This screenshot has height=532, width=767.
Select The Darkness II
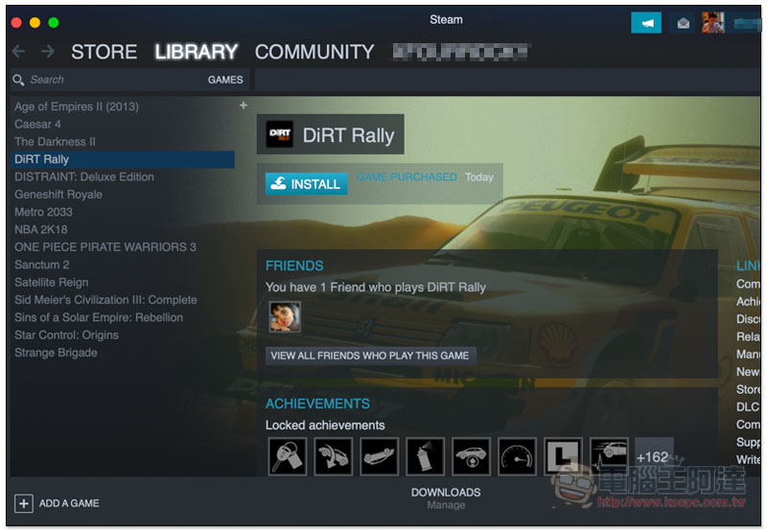click(x=55, y=142)
